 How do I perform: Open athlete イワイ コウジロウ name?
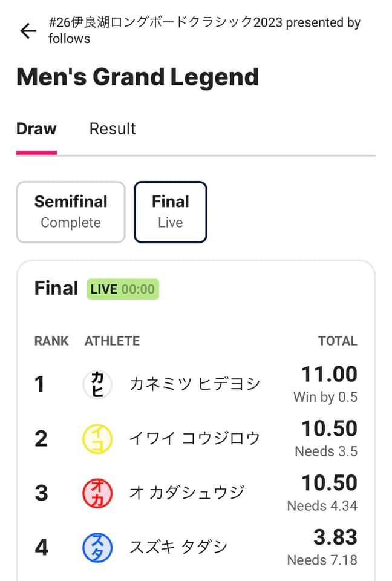point(195,438)
